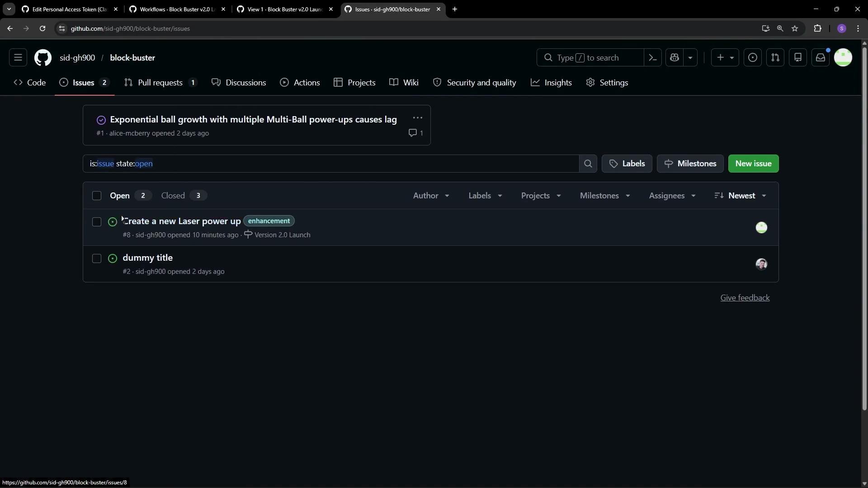Open the Chrome profile icon
The image size is (868, 488).
tap(841, 28)
